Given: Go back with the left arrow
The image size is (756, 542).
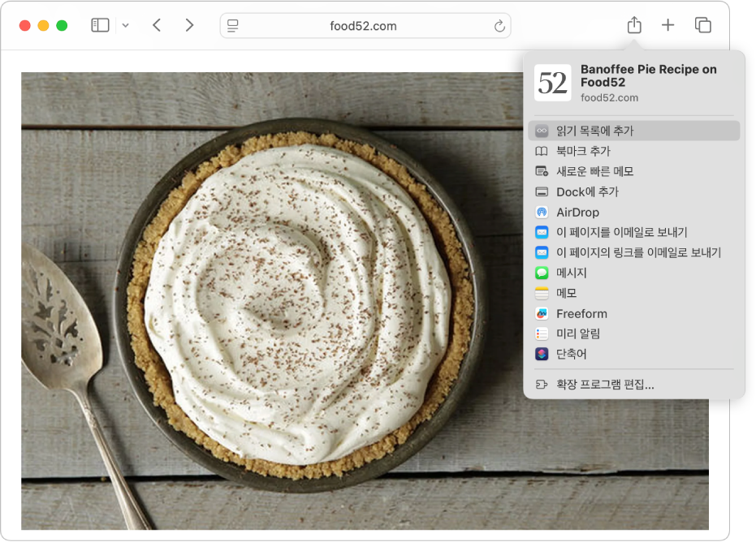Looking at the screenshot, I should [x=157, y=25].
